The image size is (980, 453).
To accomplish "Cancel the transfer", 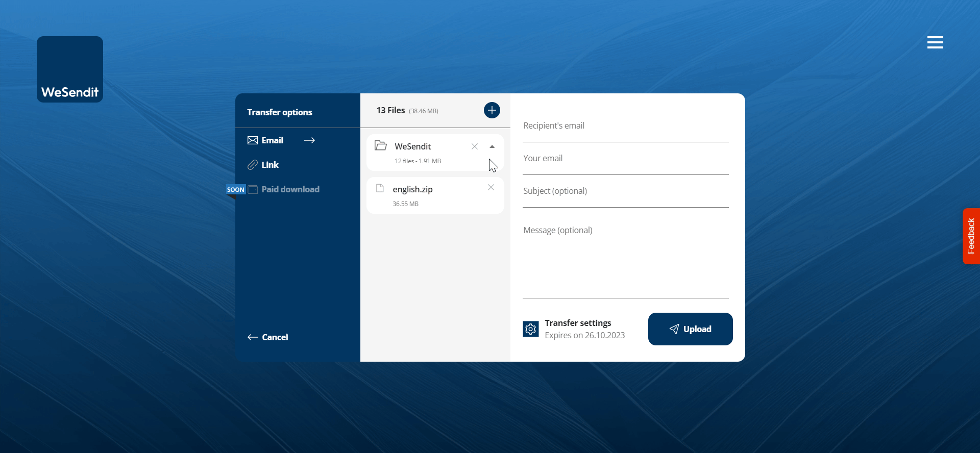I will (268, 337).
